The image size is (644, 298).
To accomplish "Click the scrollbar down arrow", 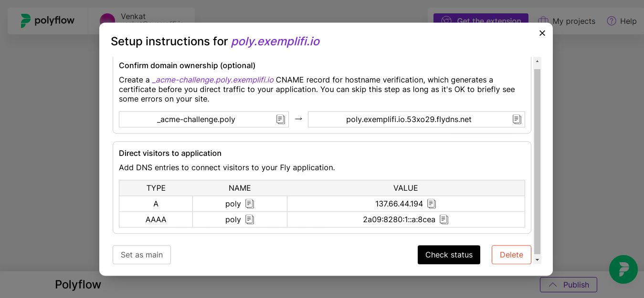I will point(538,260).
